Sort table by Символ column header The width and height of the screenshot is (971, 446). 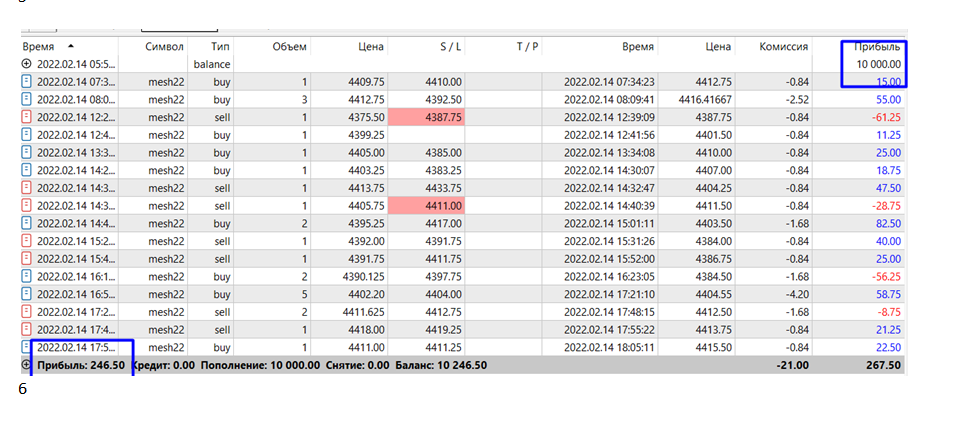point(164,46)
